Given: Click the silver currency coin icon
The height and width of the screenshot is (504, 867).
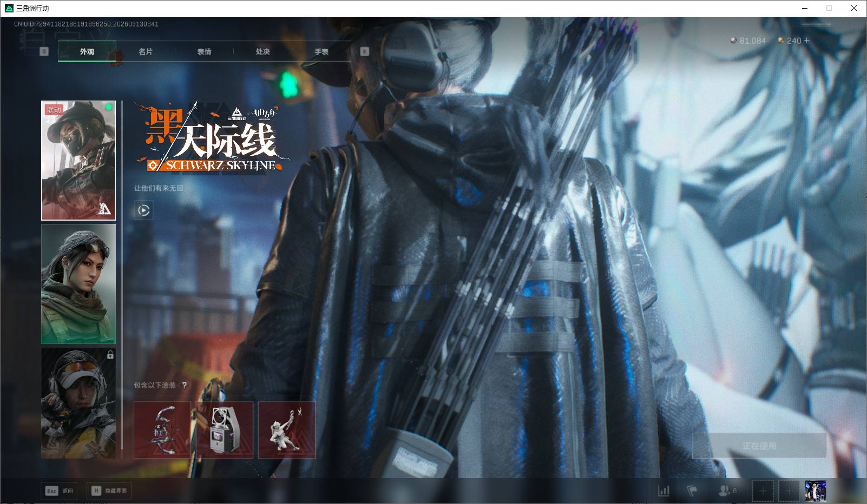Looking at the screenshot, I should [x=733, y=41].
